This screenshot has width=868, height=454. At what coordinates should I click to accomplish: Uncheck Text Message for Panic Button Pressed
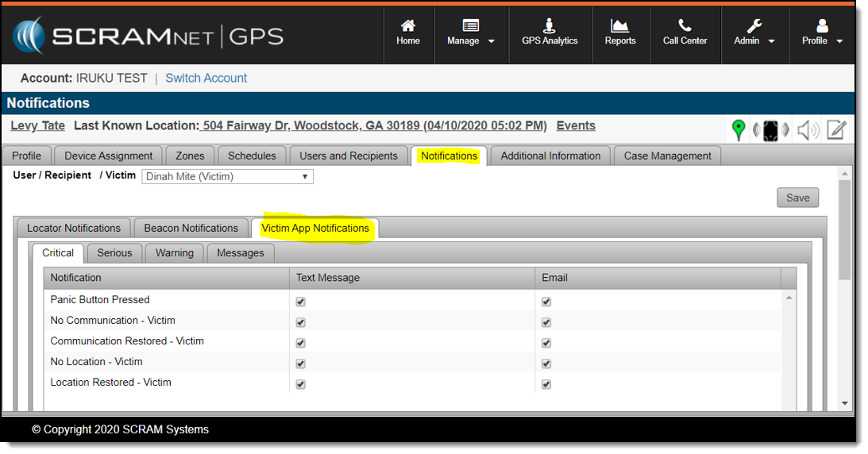point(300,302)
